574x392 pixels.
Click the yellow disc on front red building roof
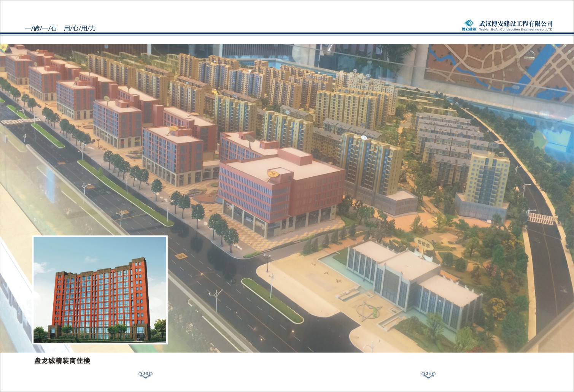coord(273,174)
